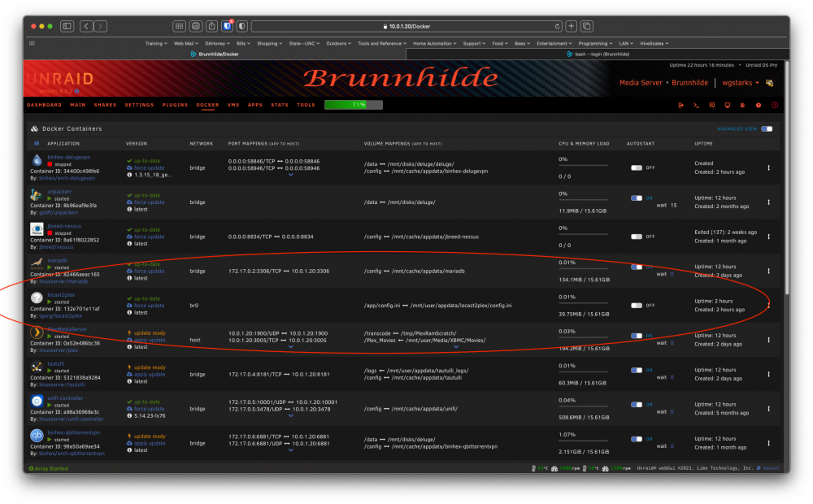The height and width of the screenshot is (504, 813).
Task: Open the binhex-qbittorrentvpn qb icon
Action: [x=37, y=436]
